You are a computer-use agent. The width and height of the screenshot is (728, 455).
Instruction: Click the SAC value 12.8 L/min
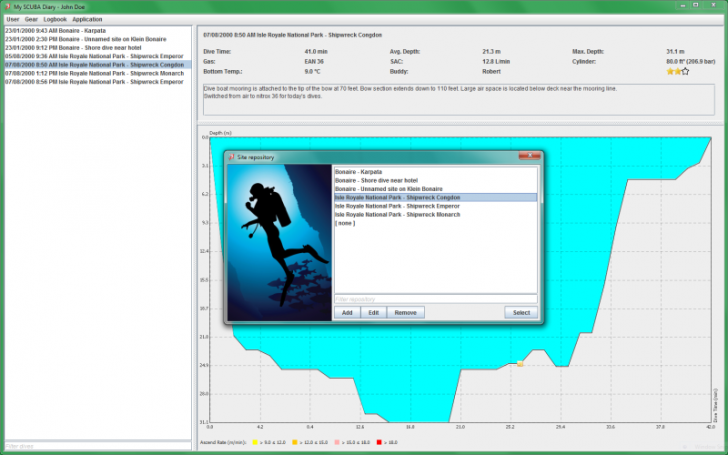496,61
